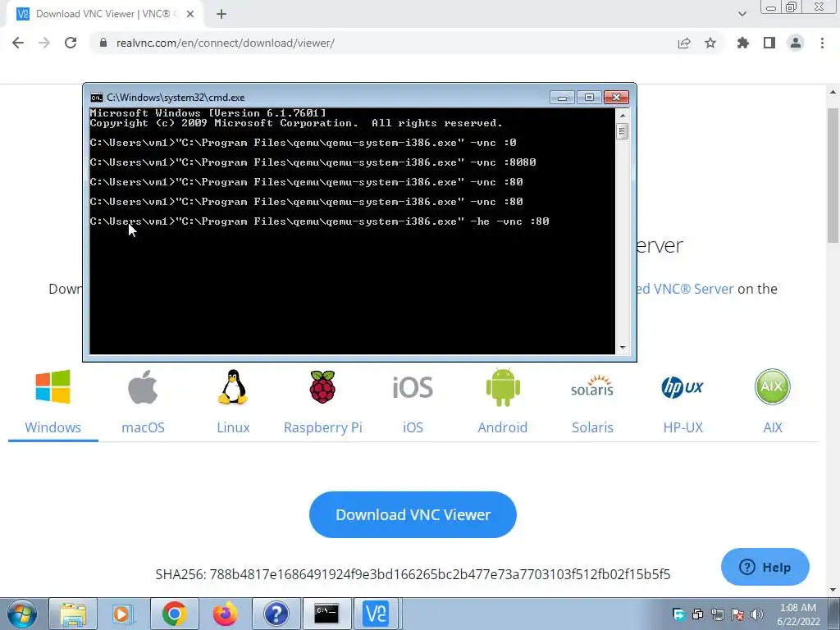Switch to the Windows platform tab

[x=53, y=427]
